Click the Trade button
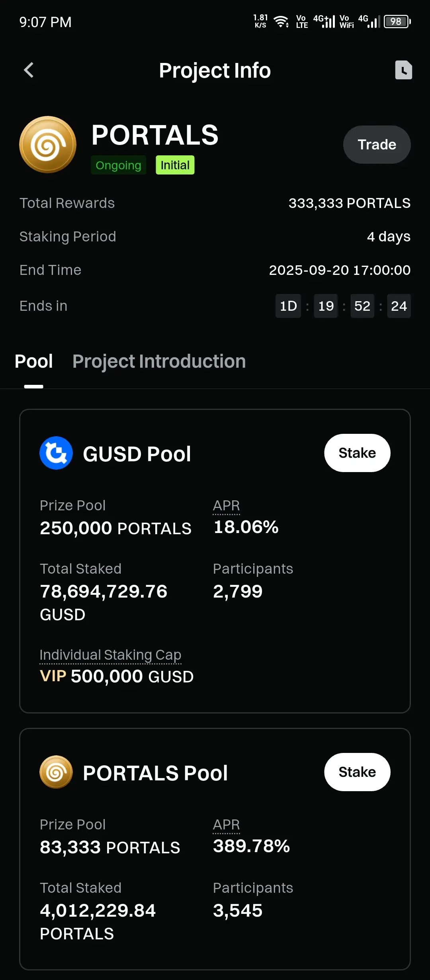The image size is (430, 980). pyautogui.click(x=377, y=145)
